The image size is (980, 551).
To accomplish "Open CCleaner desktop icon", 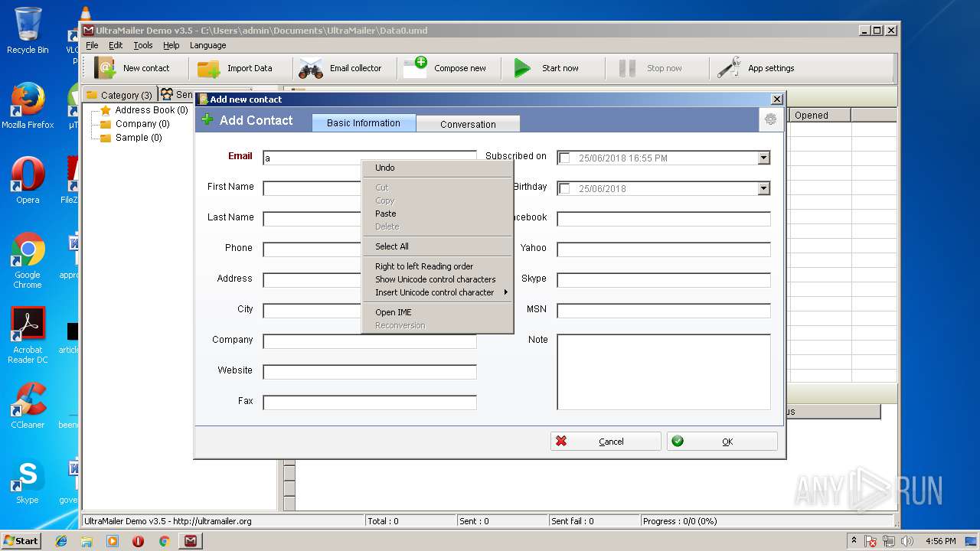I will [28, 406].
